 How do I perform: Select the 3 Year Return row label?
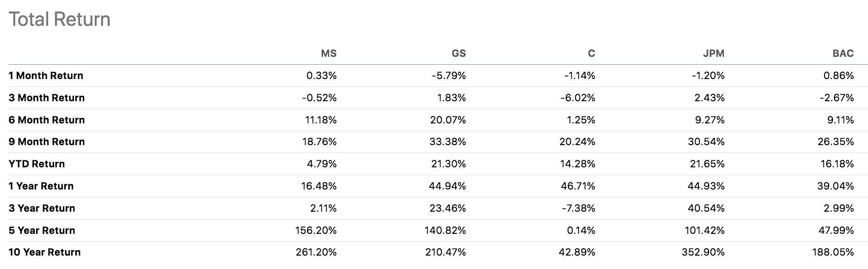click(x=42, y=208)
